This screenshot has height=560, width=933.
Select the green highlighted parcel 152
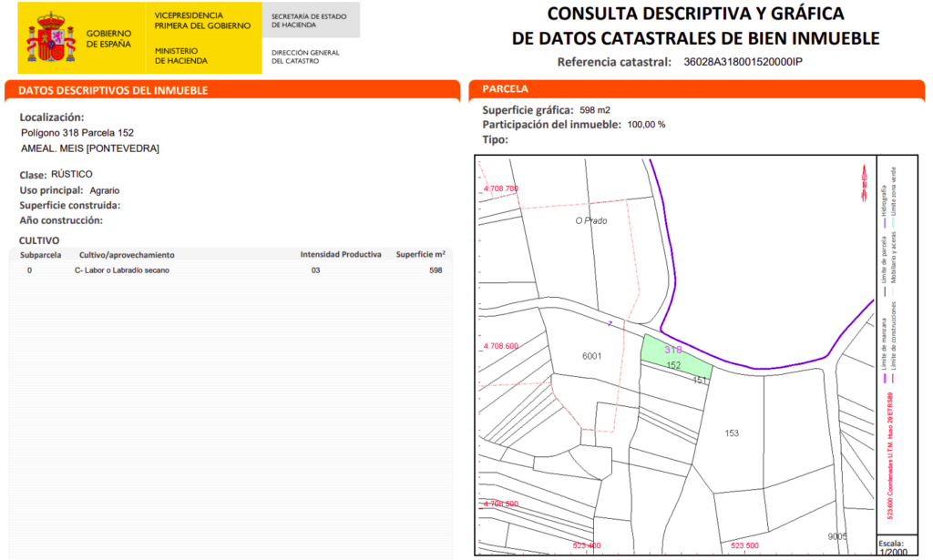(x=675, y=355)
